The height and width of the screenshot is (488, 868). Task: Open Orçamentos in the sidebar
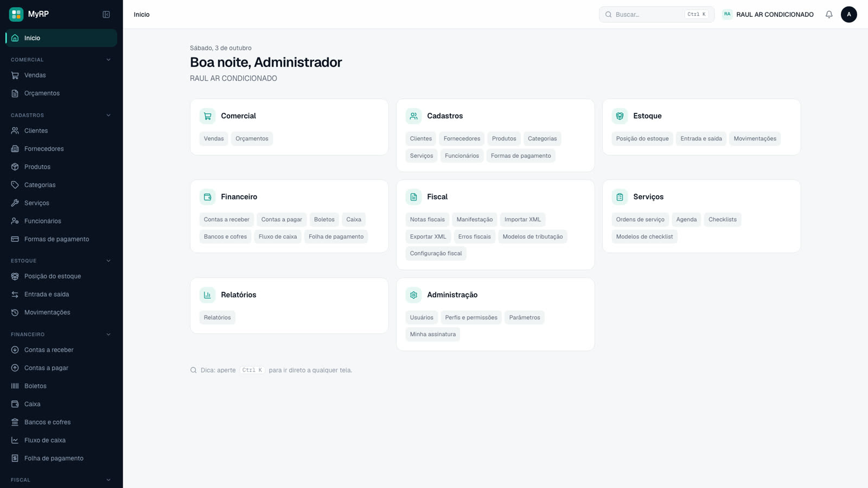pyautogui.click(x=61, y=93)
